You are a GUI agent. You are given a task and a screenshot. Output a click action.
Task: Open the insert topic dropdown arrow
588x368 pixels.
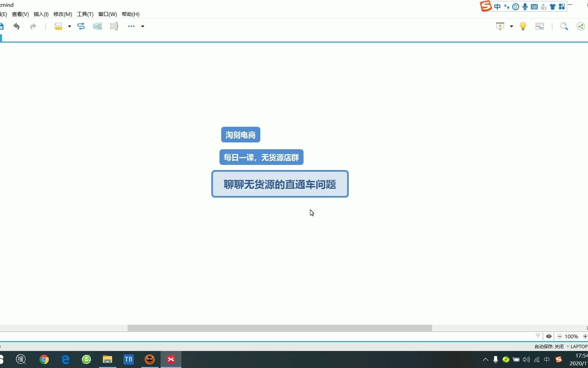click(69, 26)
